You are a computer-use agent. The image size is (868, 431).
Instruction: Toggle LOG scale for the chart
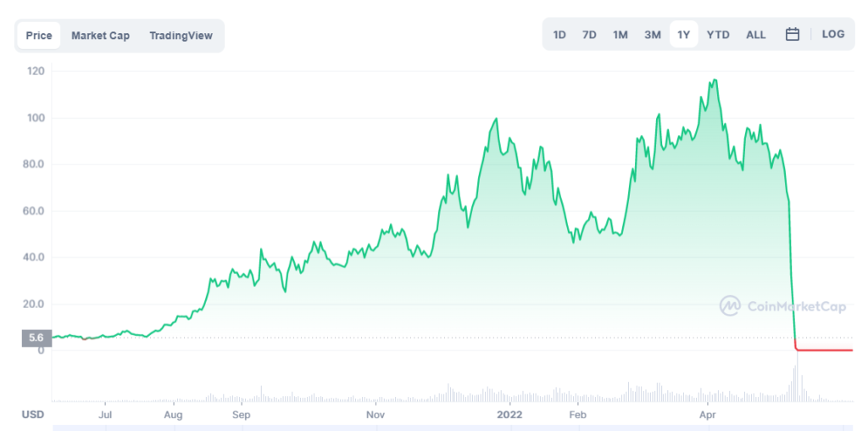[833, 34]
